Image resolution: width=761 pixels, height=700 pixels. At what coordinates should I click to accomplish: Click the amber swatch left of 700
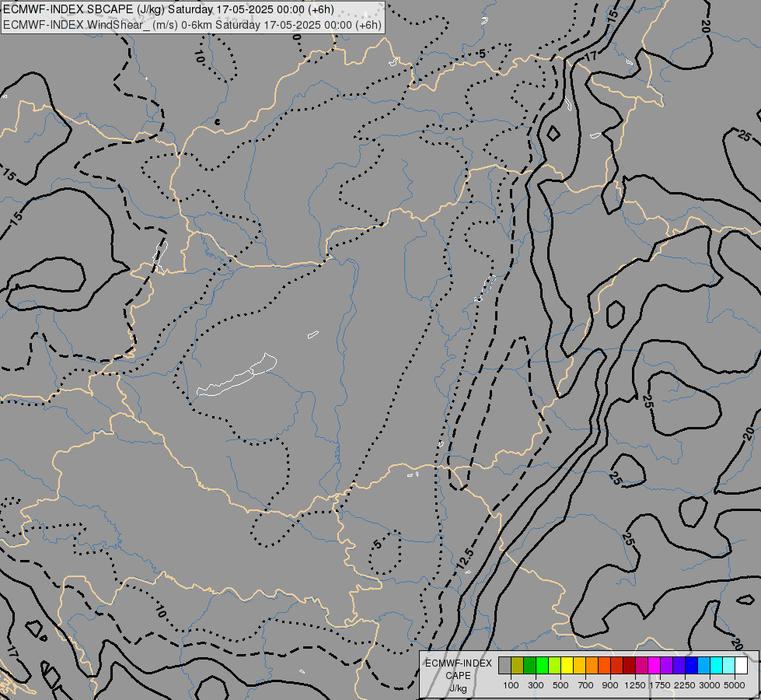coord(579,666)
